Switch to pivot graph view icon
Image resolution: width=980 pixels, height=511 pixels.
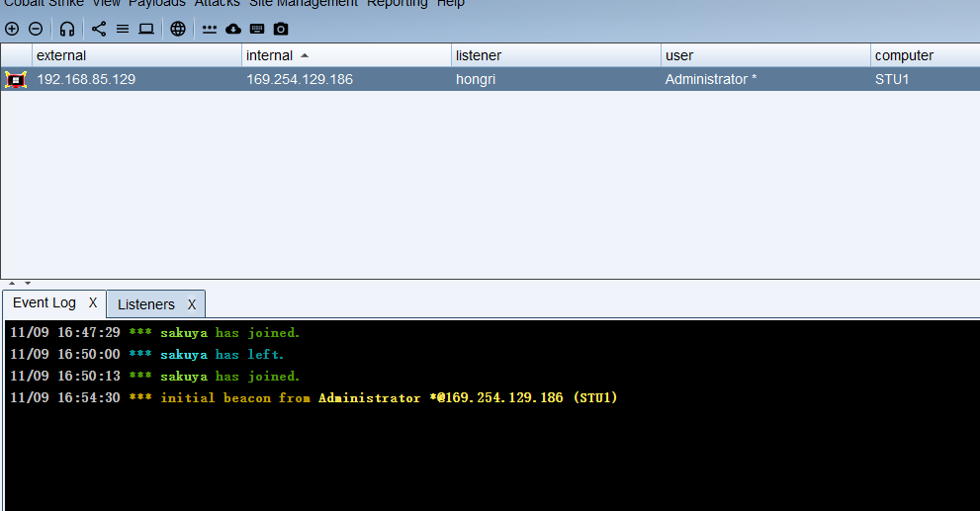pyautogui.click(x=99, y=29)
